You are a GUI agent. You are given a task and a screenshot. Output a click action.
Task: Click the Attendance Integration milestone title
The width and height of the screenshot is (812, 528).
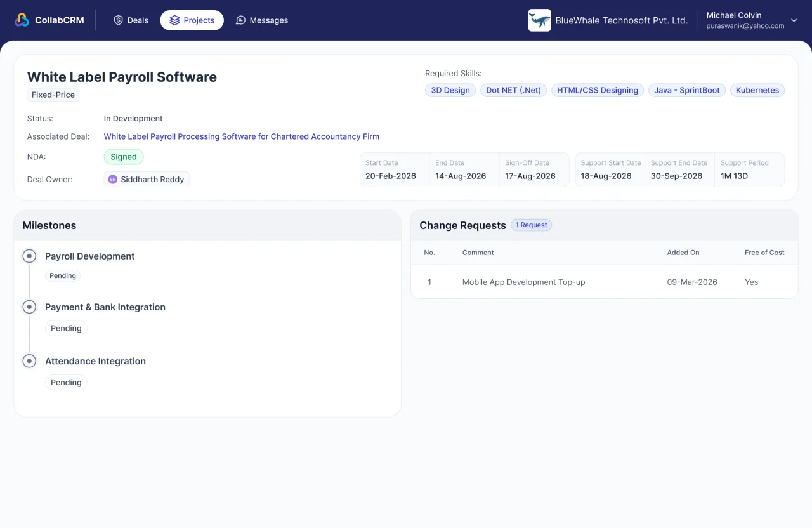pyautogui.click(x=95, y=361)
